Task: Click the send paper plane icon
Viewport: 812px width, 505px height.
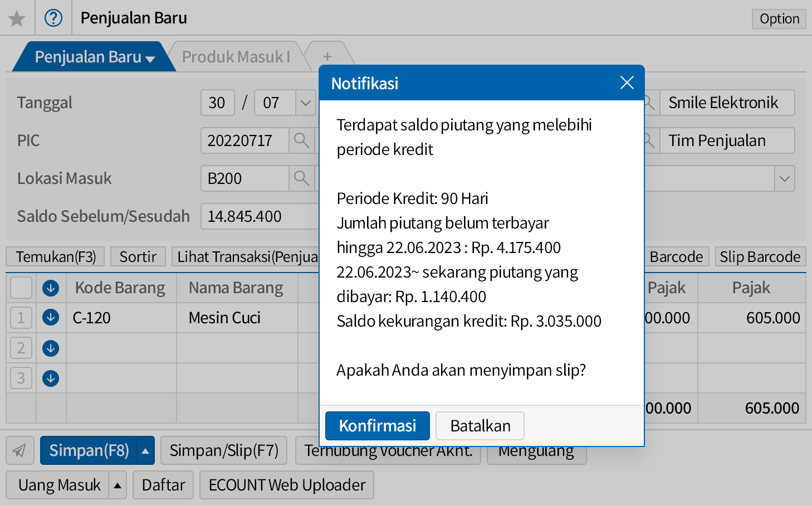Action: (x=19, y=450)
